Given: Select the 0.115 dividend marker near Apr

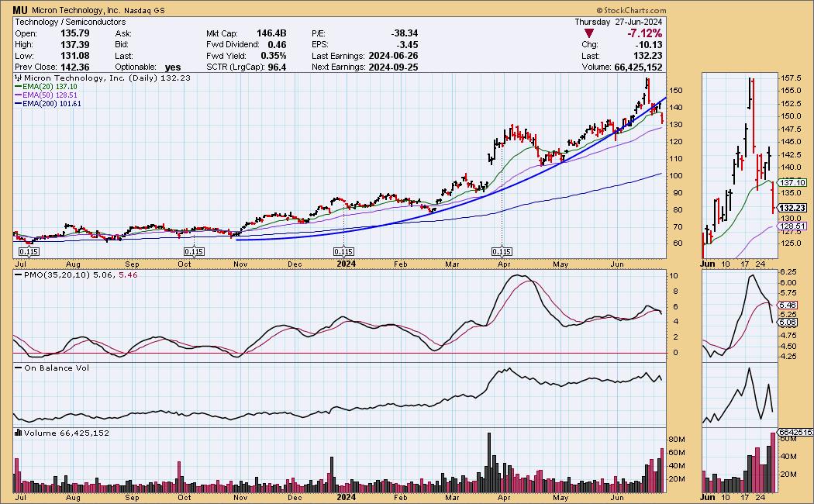Looking at the screenshot, I should click(502, 252).
